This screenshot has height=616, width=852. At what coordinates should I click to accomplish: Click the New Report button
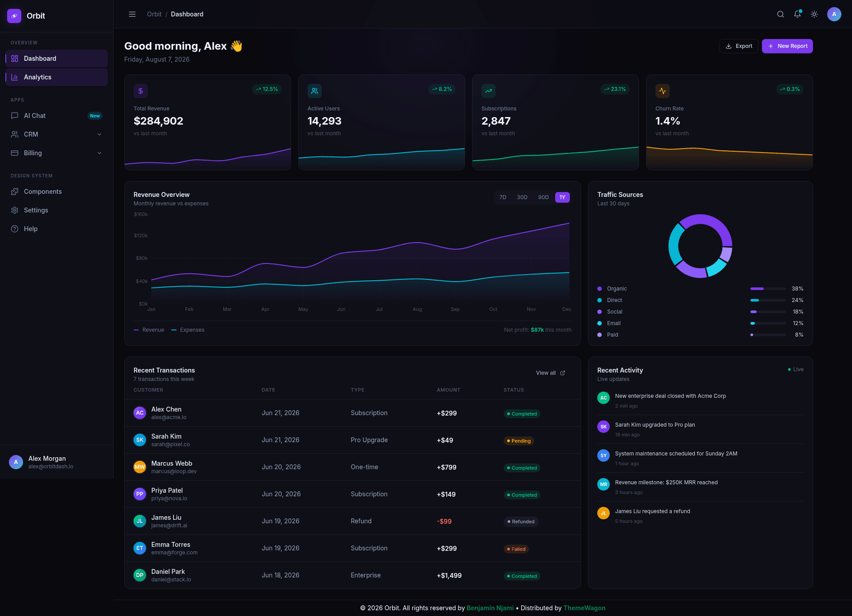(x=787, y=46)
